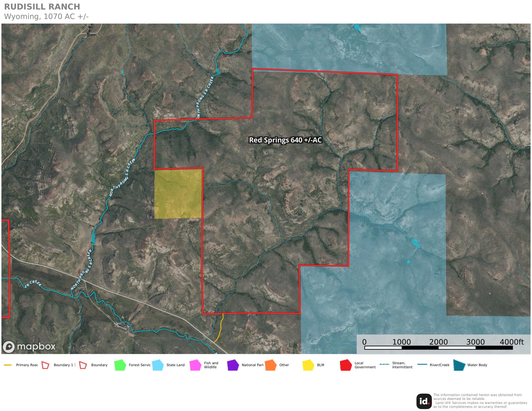Click the BLM legend label
The width and height of the screenshot is (532, 411).
point(321,365)
